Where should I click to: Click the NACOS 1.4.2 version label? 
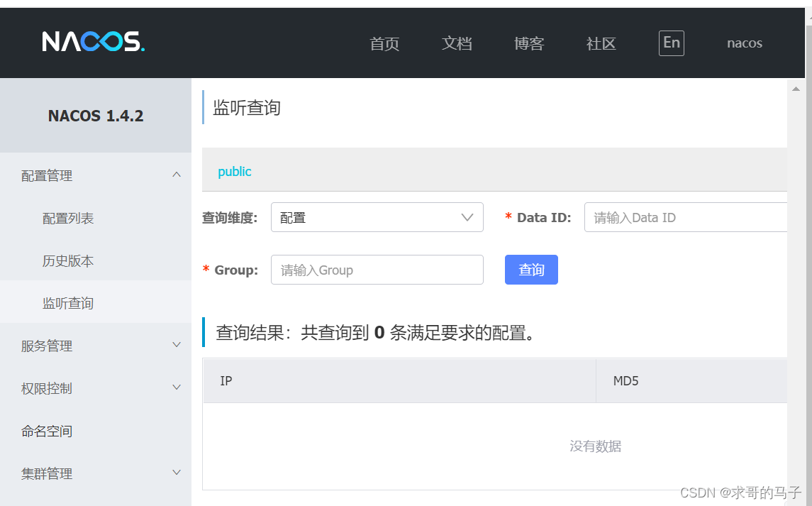(x=96, y=116)
